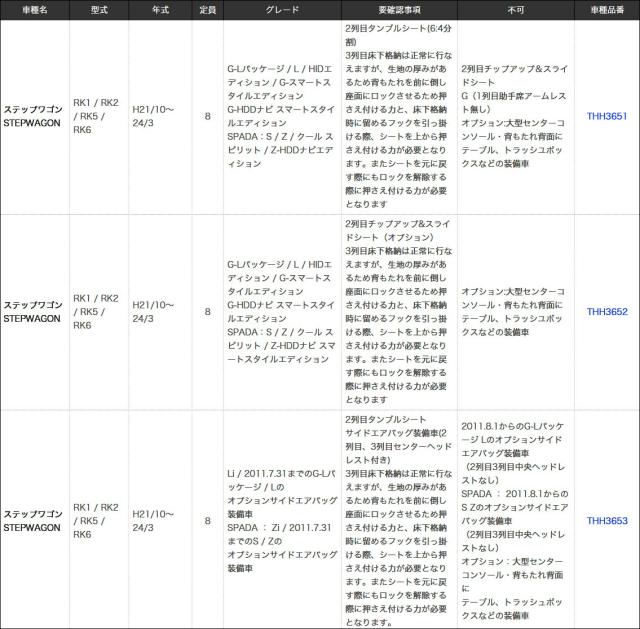Screen dimensions: 640x629
Task: Open the THH3653 product link
Action: pos(607,521)
